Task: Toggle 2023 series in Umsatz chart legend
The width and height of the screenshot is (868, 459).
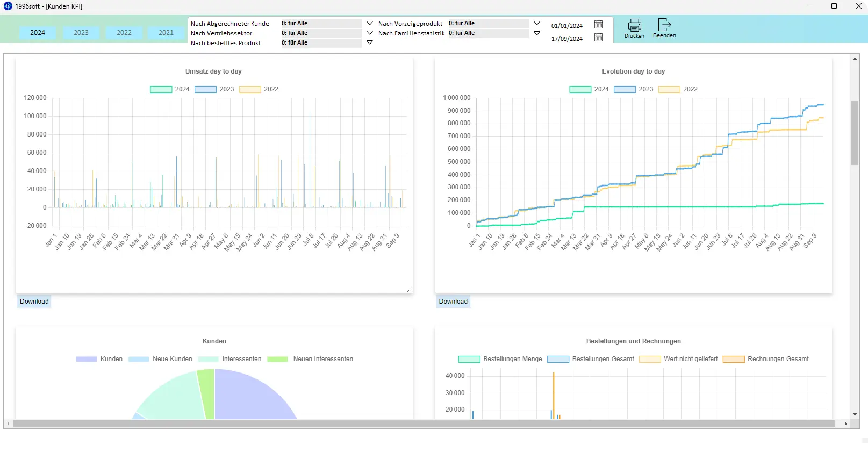Action: tap(214, 89)
